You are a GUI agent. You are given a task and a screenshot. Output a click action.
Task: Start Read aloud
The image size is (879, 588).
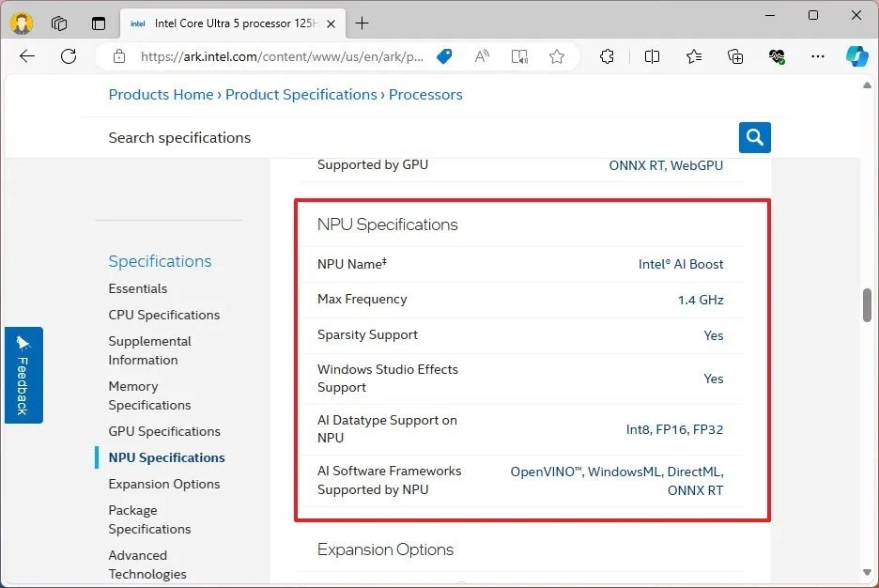click(x=482, y=56)
